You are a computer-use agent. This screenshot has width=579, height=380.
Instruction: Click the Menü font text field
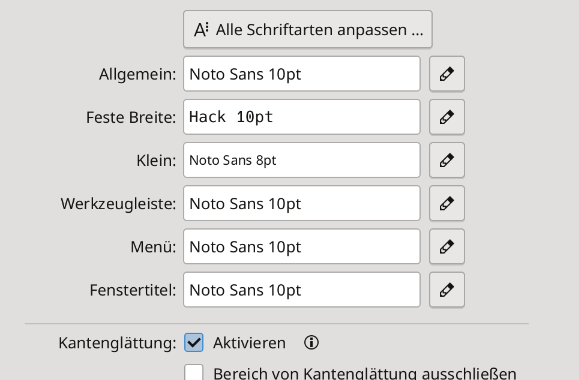302,247
